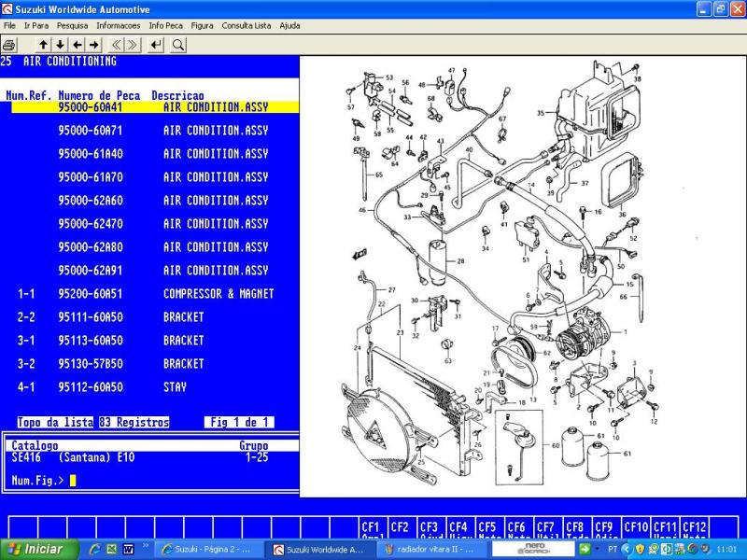Open the File menu
This screenshot has width=747, height=560.
point(9,26)
